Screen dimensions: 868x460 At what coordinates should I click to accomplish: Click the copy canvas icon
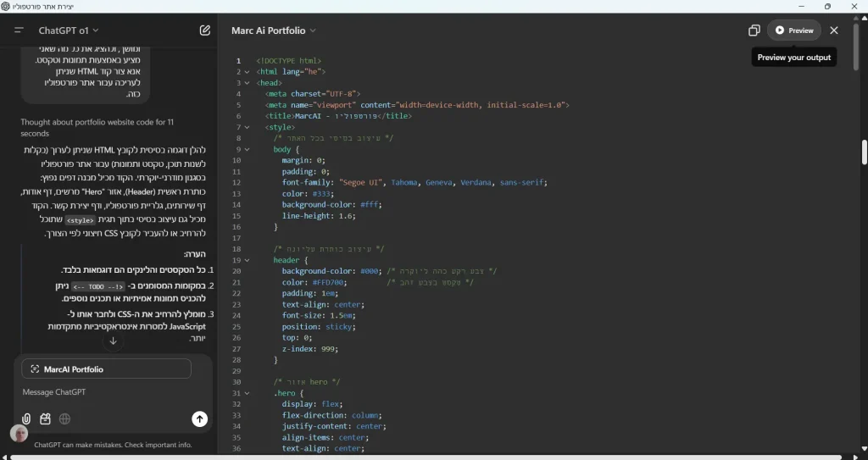pos(754,30)
